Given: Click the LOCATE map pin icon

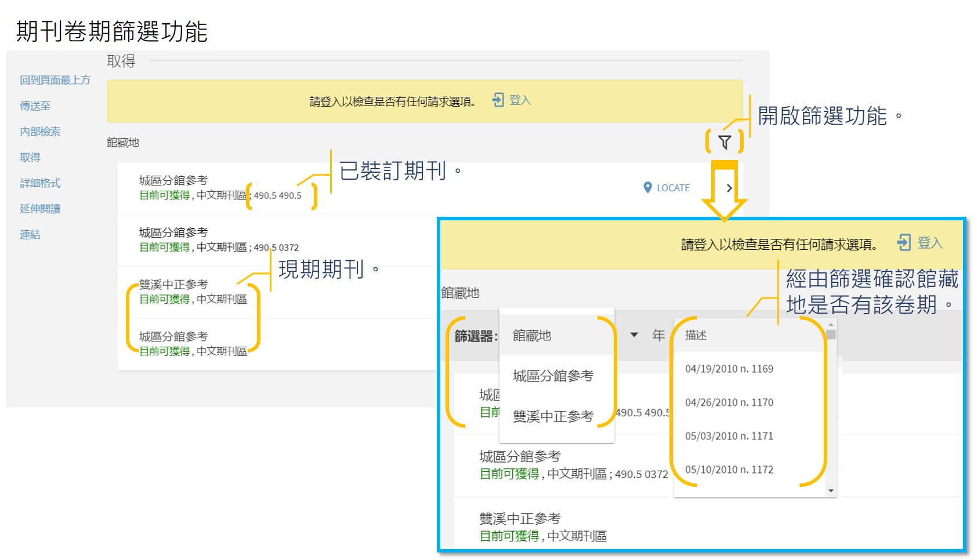Looking at the screenshot, I should pyautogui.click(x=647, y=188).
